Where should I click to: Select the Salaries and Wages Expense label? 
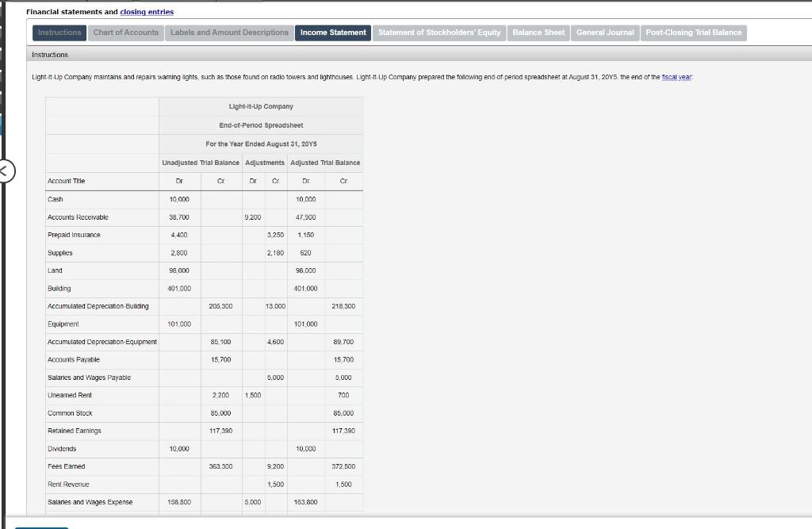coord(90,503)
